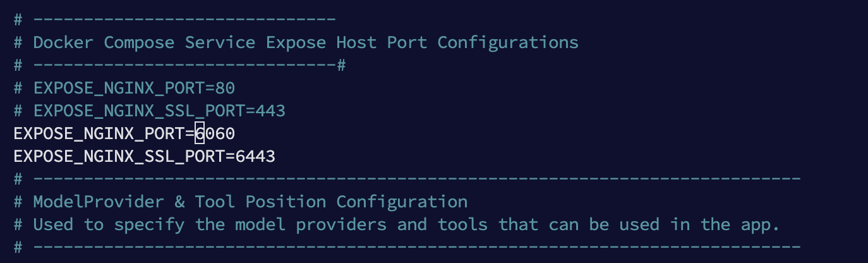The height and width of the screenshot is (263, 868).
Task: Click the word Configuration after Tool Position
Action: [x=402, y=202]
